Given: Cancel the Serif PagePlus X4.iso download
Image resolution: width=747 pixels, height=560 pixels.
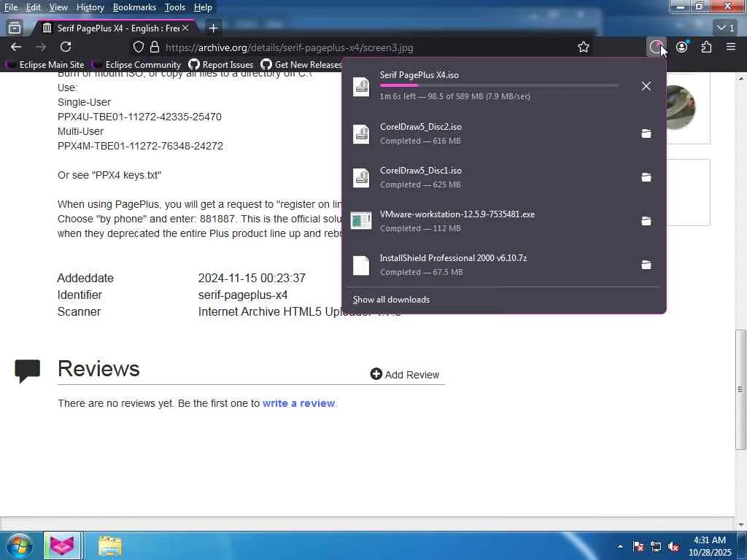Looking at the screenshot, I should pos(646,86).
